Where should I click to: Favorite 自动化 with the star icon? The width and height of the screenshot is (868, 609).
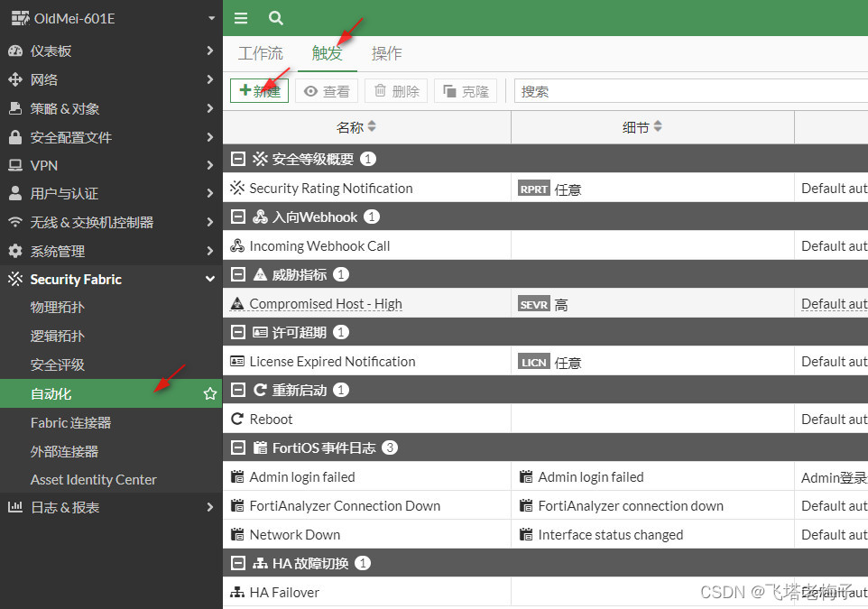[x=210, y=393]
